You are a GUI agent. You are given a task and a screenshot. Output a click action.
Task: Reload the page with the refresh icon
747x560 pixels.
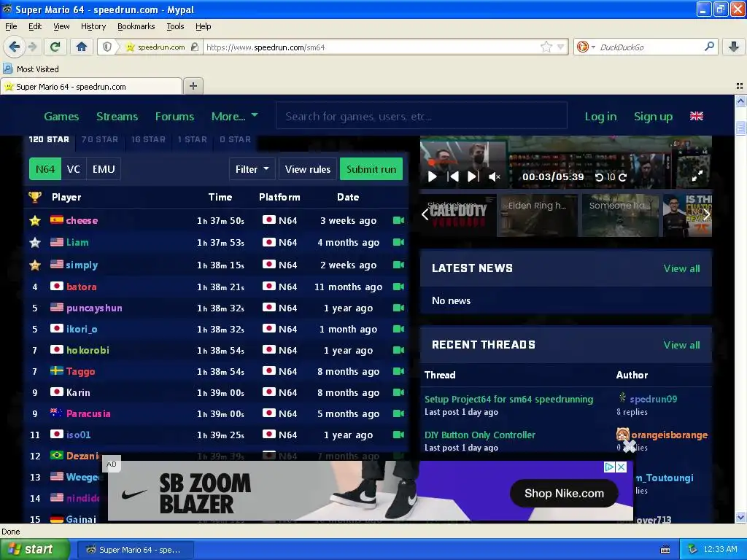(x=55, y=47)
